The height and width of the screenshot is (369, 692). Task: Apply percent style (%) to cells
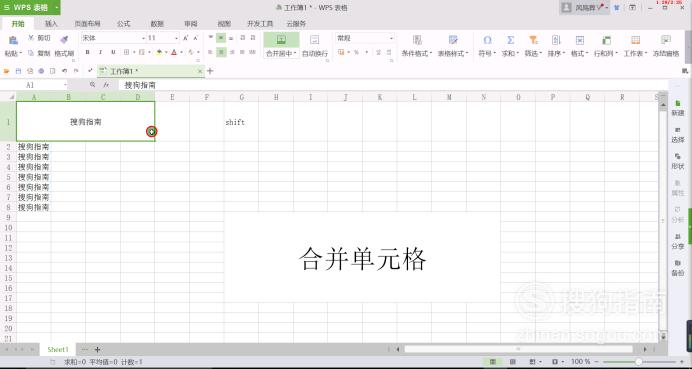(x=356, y=53)
